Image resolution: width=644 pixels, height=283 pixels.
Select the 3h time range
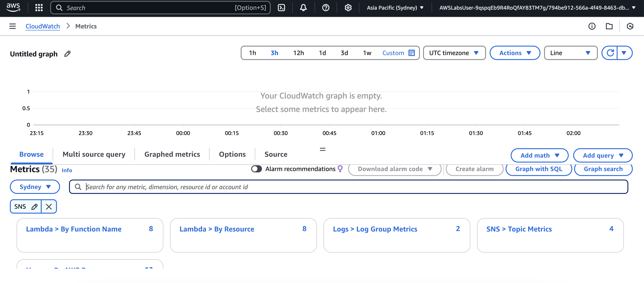pos(274,53)
